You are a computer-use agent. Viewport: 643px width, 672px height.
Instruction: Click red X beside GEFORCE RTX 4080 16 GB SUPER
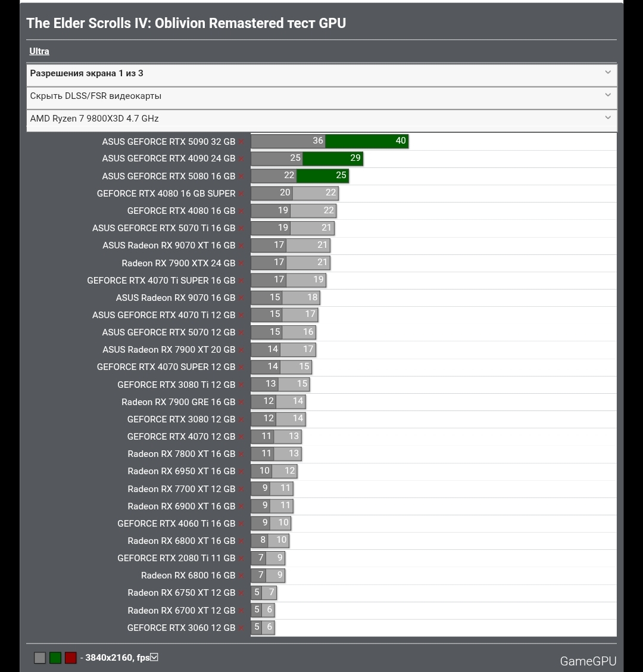241,194
